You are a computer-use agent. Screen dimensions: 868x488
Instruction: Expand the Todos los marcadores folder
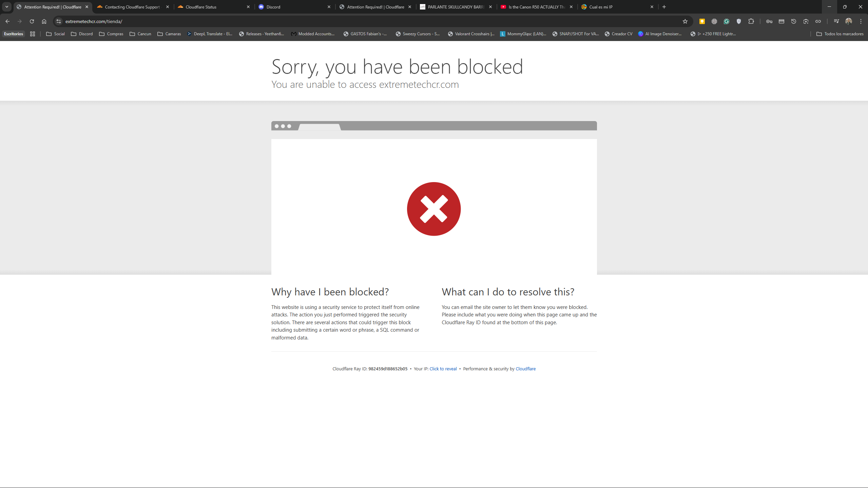[x=840, y=34]
